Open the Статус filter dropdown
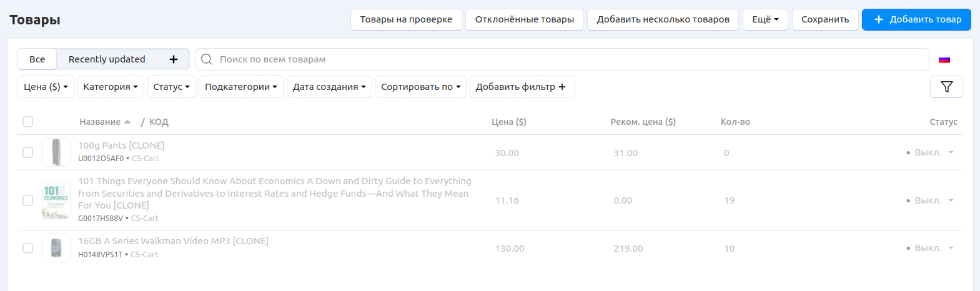This screenshot has height=291, width=980. (172, 87)
